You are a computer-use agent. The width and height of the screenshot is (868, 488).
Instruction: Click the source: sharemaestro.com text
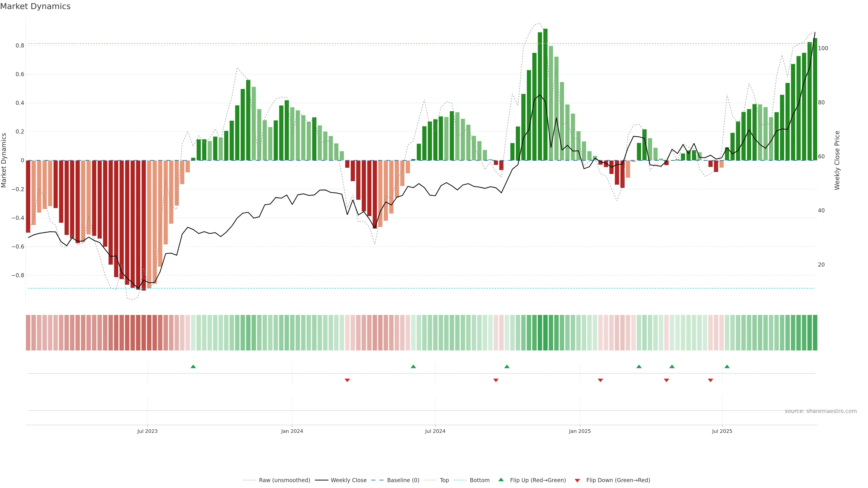(821, 411)
